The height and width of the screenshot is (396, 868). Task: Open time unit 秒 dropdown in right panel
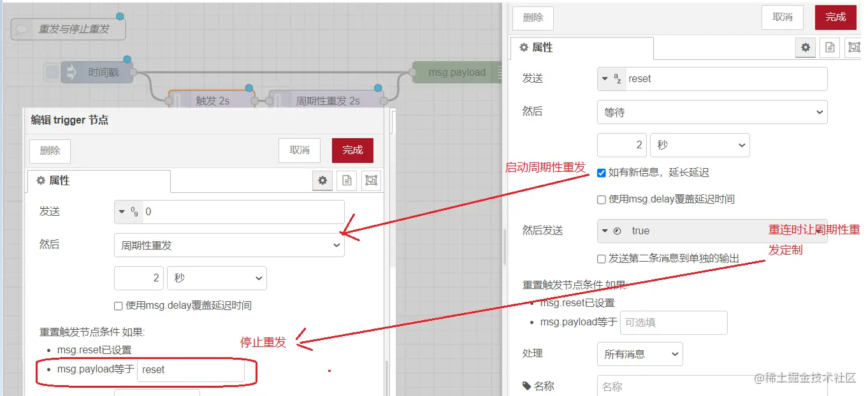pos(700,145)
